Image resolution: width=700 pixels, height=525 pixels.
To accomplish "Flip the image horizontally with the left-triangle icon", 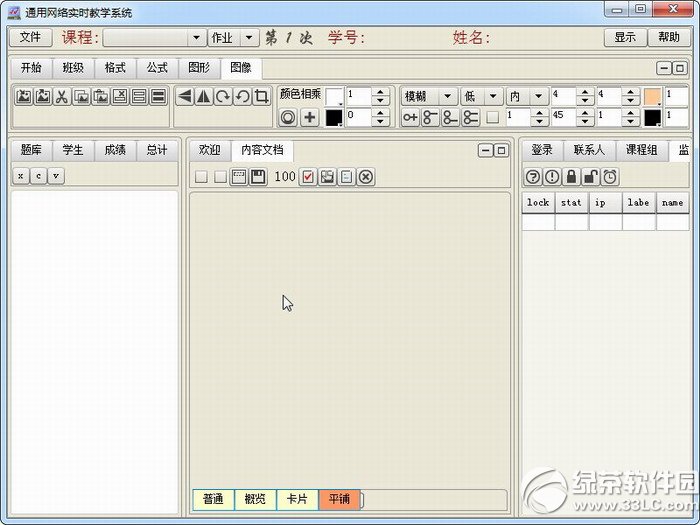I will coord(184,96).
